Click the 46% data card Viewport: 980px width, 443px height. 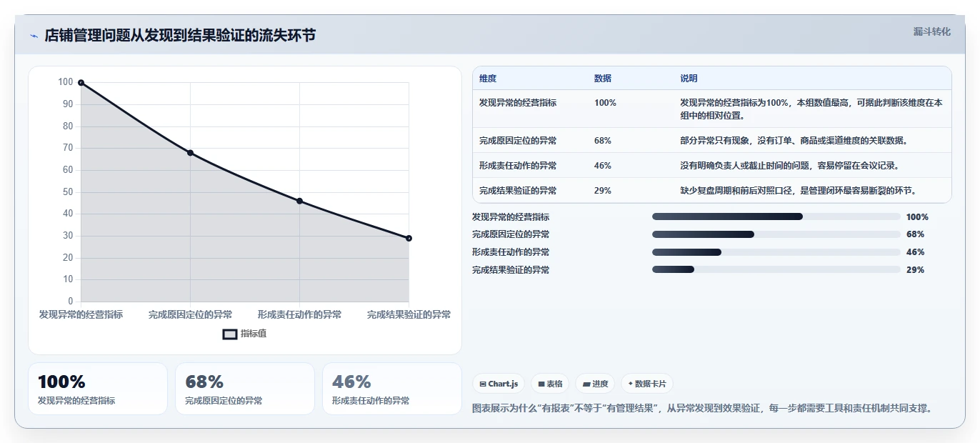click(392, 389)
